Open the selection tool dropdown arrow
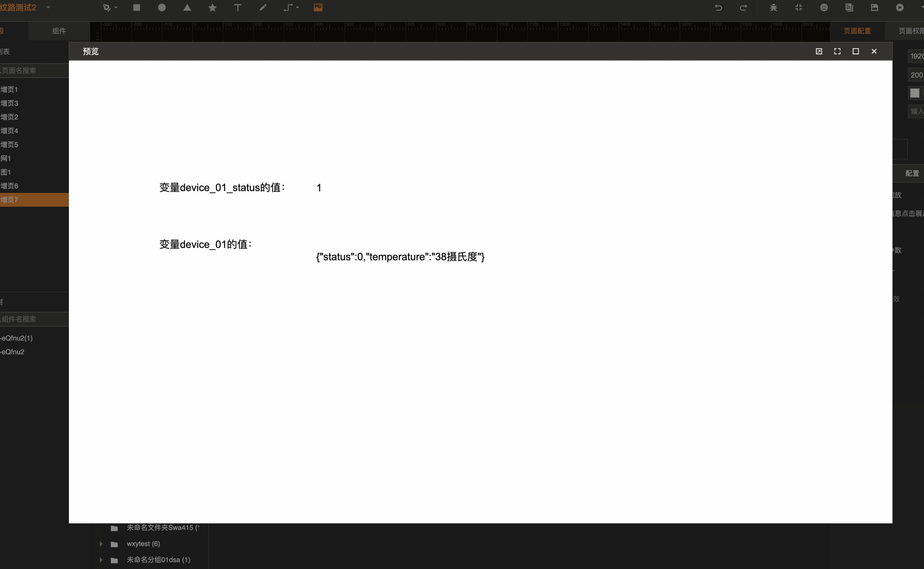The image size is (924, 569). pyautogui.click(x=116, y=7)
